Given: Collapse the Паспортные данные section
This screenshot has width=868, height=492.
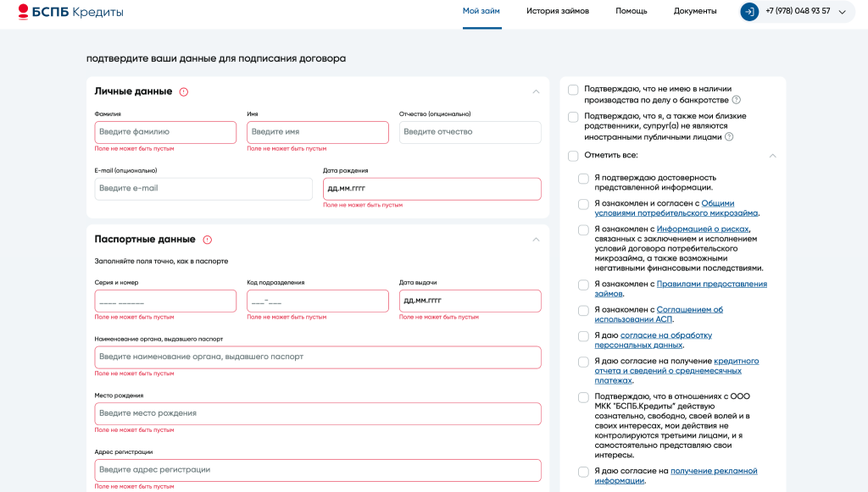Looking at the screenshot, I should [535, 239].
